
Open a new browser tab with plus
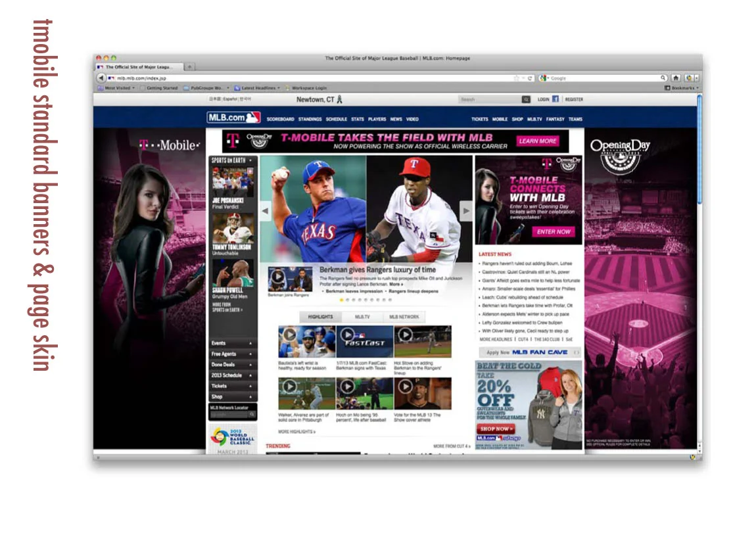pyautogui.click(x=189, y=66)
